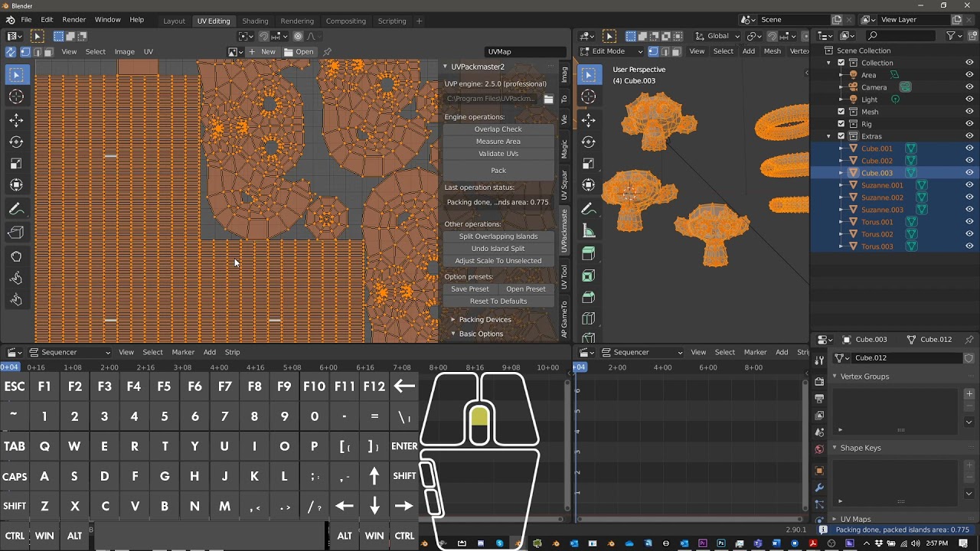Open the File menu
980x551 pixels.
click(26, 20)
